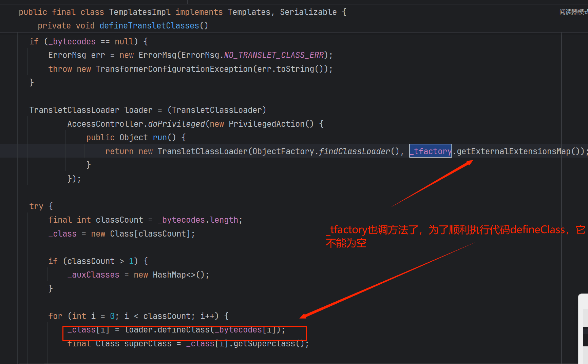The height and width of the screenshot is (364, 588).
Task: Click the doPrivileged method call
Action: pyautogui.click(x=176, y=124)
